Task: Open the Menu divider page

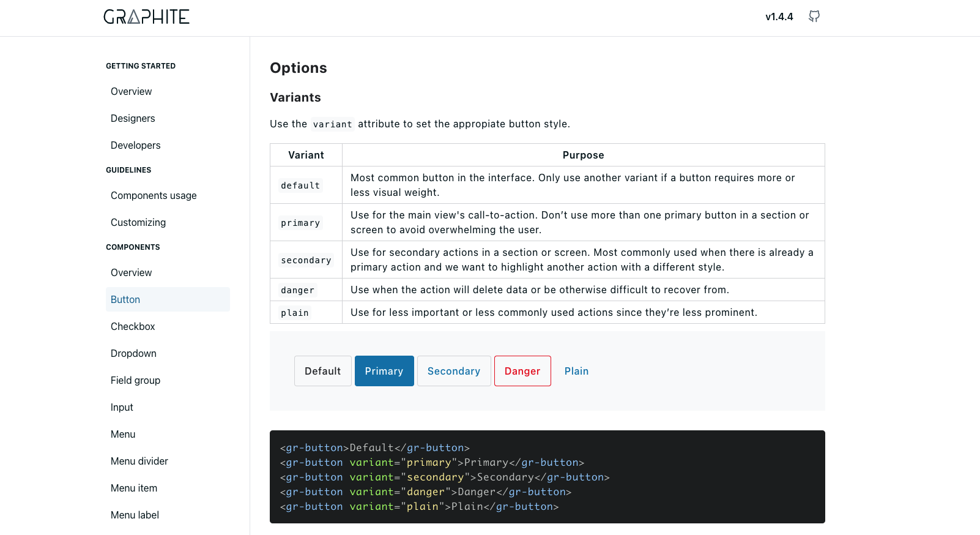Action: (x=168, y=461)
